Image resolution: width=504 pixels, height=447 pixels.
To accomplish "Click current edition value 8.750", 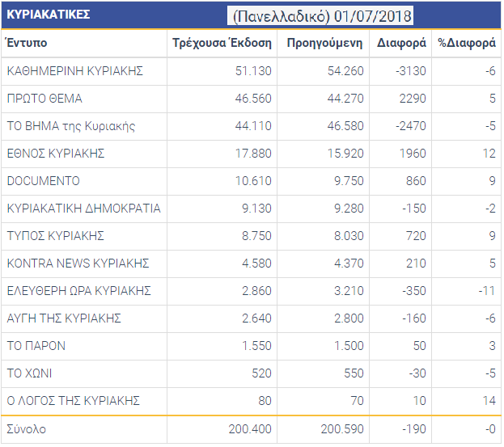I will point(256,236).
